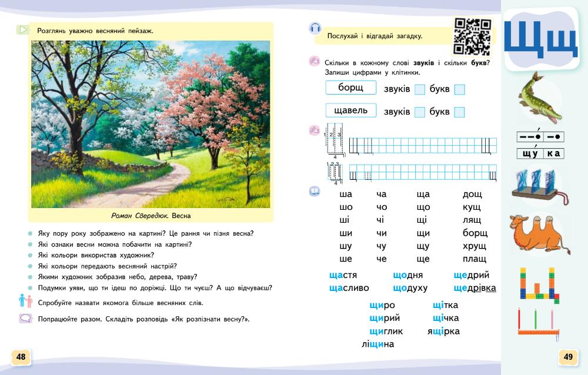The height and width of the screenshot is (375, 588).
Task: Click the syllable 'ща'
Action: 423,194
